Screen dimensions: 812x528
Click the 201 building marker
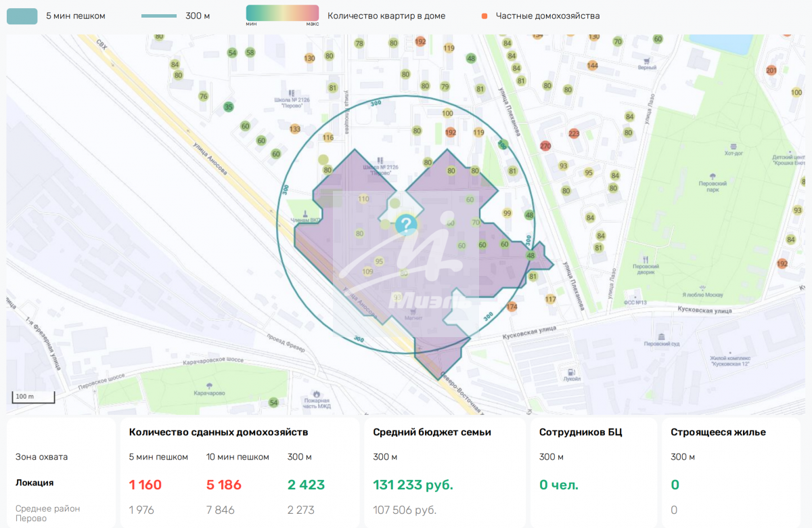(771, 70)
